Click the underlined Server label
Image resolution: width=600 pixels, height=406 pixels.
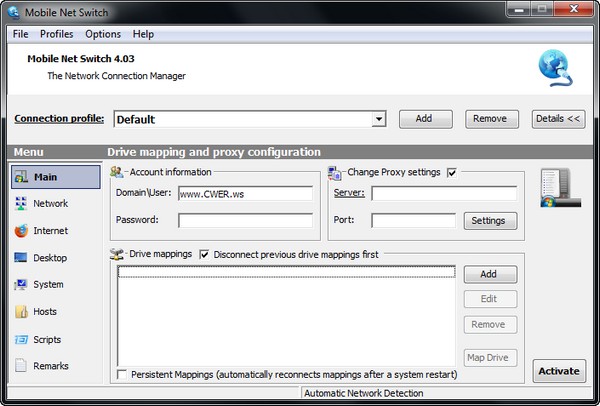(x=349, y=192)
